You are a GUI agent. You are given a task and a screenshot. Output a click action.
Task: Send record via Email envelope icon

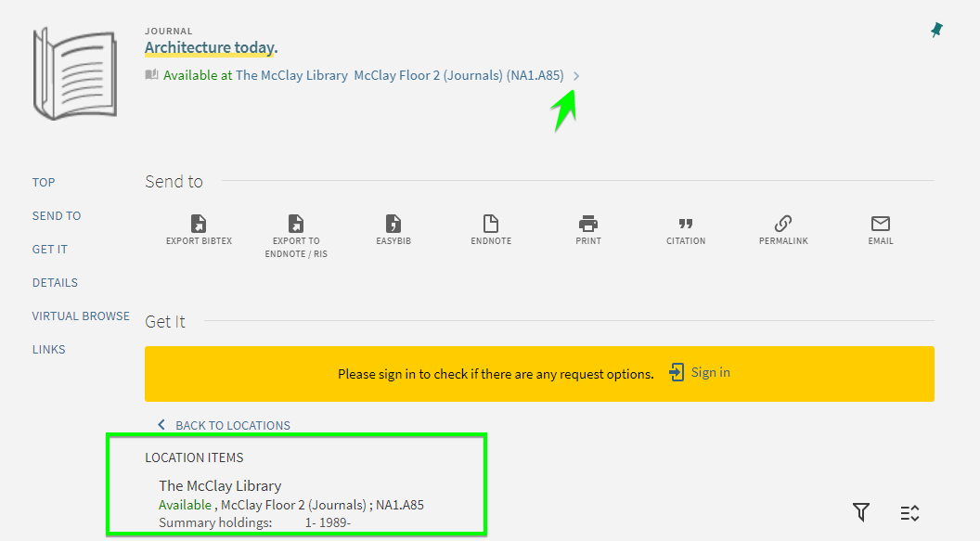click(x=881, y=224)
